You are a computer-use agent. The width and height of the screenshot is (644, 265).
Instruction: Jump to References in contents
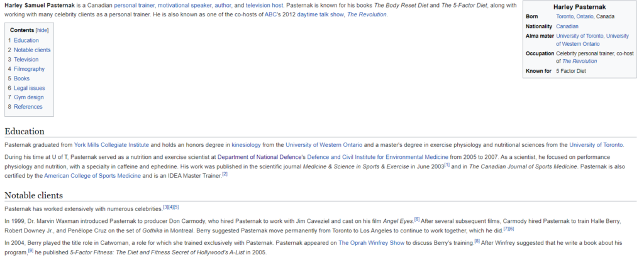28,107
